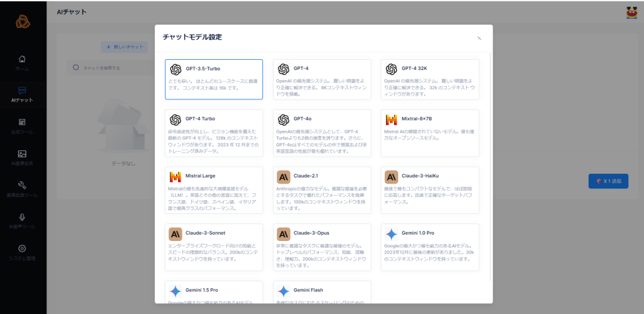The image size is (644, 314).
Task: Choose the GPT-4 model title
Action: 301,68
